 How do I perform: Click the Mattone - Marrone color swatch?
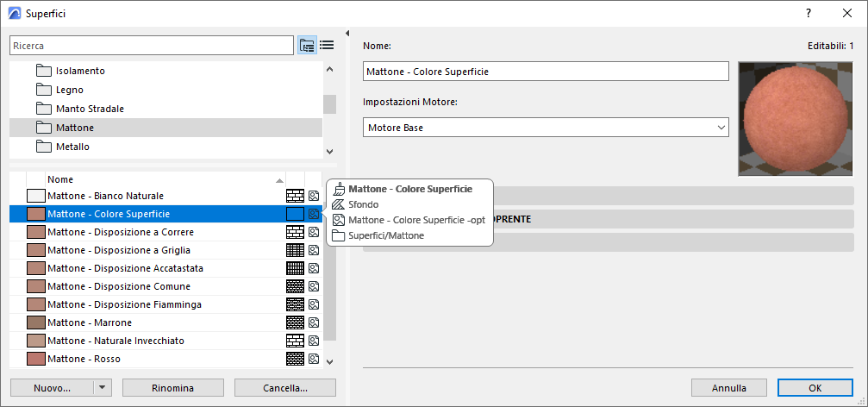(x=35, y=322)
